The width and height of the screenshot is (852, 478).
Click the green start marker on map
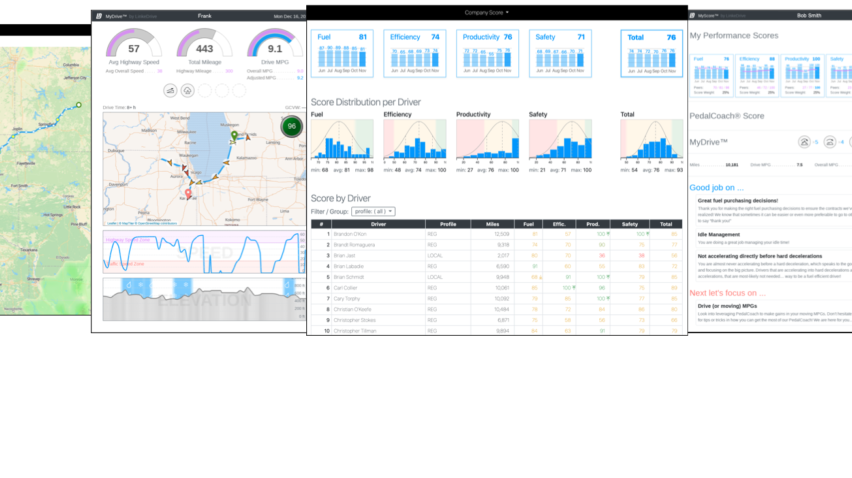click(234, 135)
